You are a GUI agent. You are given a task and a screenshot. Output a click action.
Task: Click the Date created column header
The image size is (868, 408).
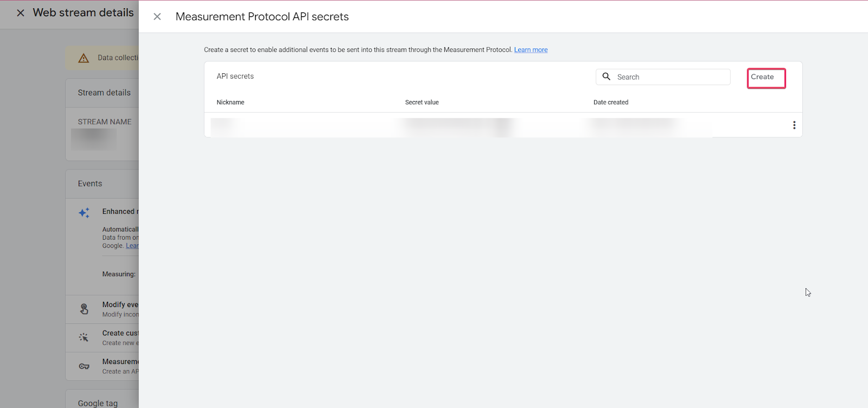tap(610, 103)
